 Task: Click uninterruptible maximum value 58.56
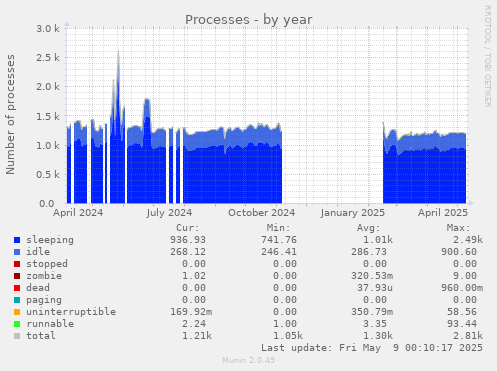coord(462,312)
